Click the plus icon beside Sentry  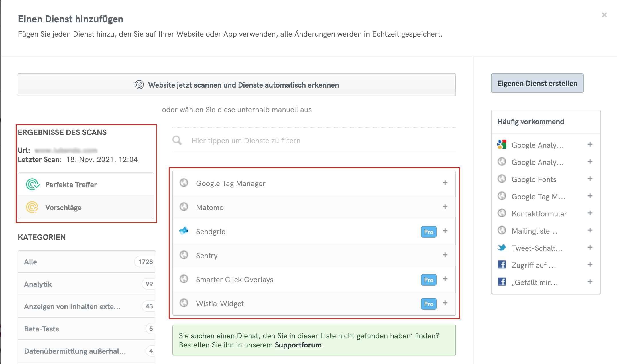(x=445, y=255)
